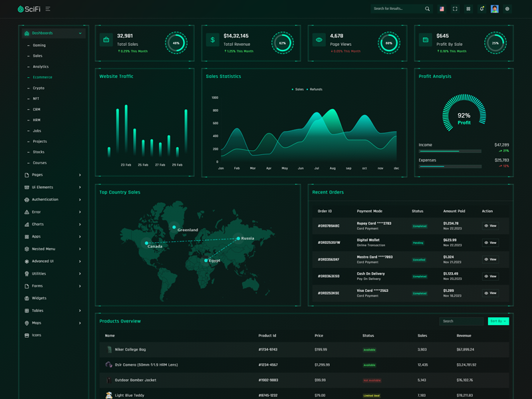The width and height of the screenshot is (532, 399).
Task: Click the search magnifier icon
Action: 427,9
